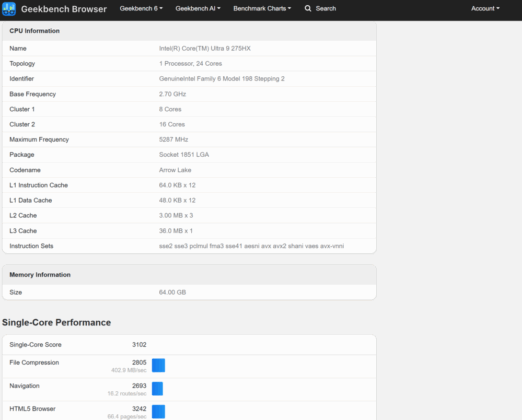The height and width of the screenshot is (420, 522).
Task: Expand the Geekbench AI dropdown
Action: point(198,8)
